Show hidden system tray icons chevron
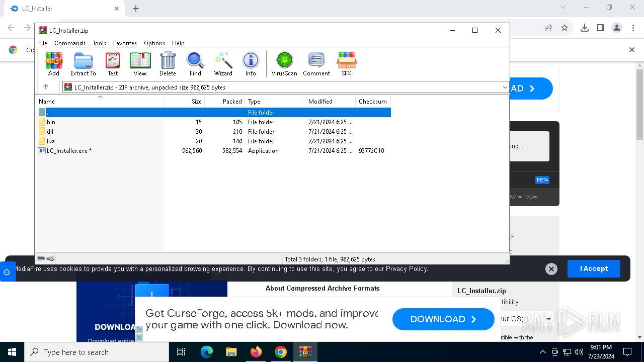 (x=542, y=352)
